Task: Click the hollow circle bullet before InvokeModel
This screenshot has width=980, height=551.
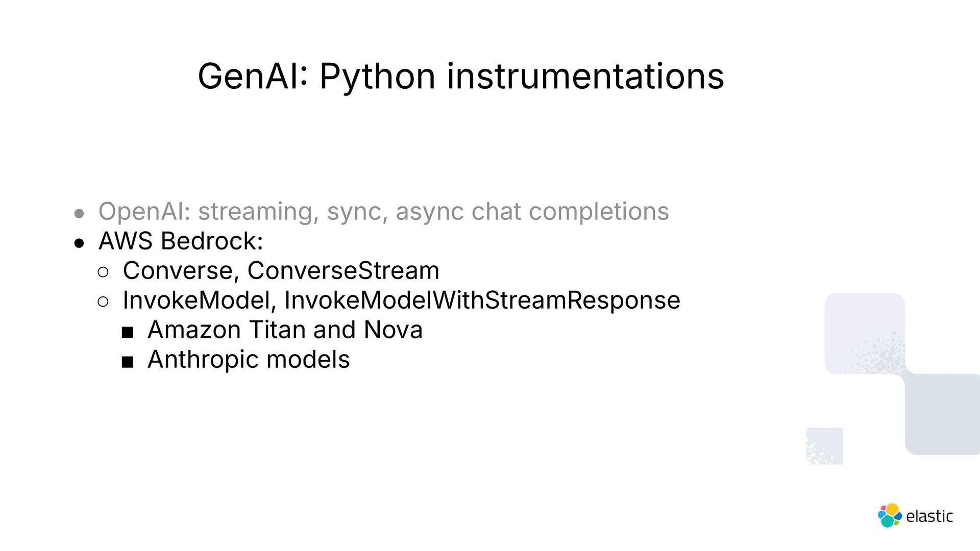Action: click(103, 302)
